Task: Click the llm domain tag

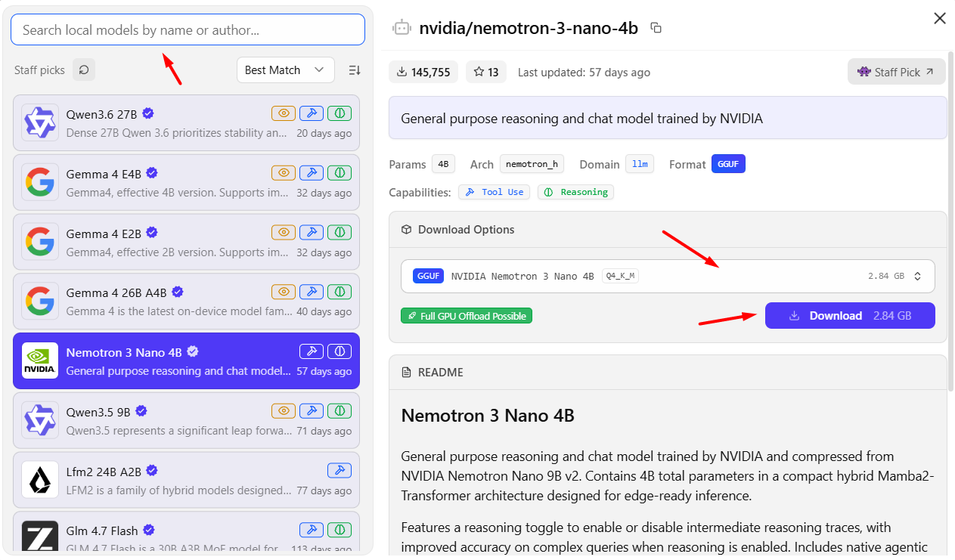Action: click(640, 164)
